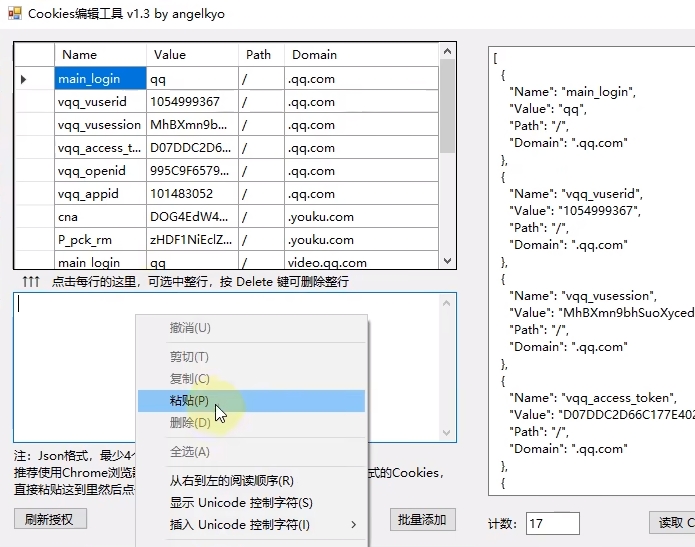Select 从右到左的阅读顺序(R) menu entry
Screen dimensions: 695x547
[231, 481]
